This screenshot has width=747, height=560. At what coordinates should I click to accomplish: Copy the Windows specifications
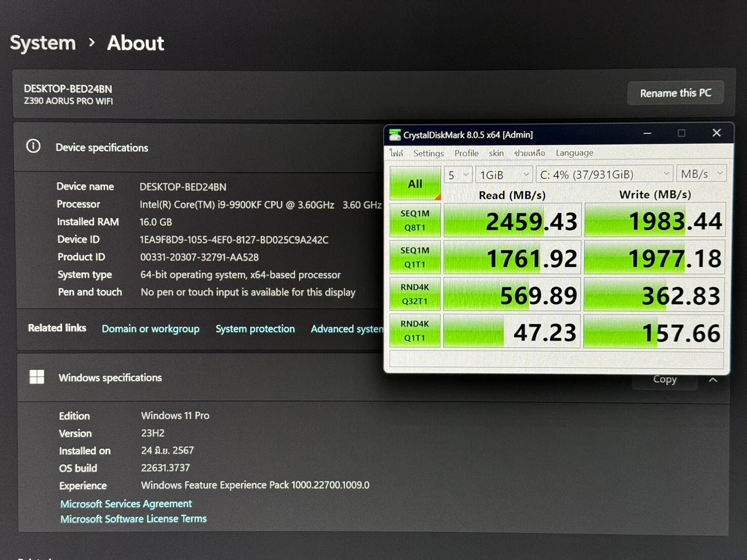click(665, 380)
